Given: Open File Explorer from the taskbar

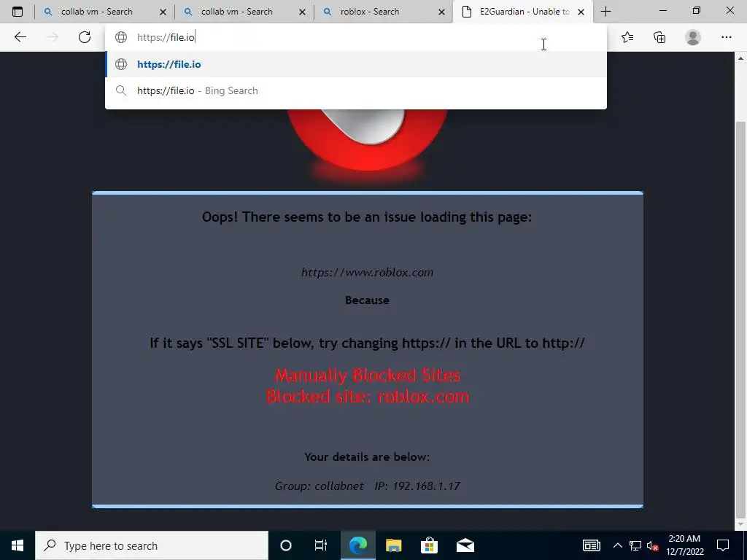Looking at the screenshot, I should [x=393, y=545].
